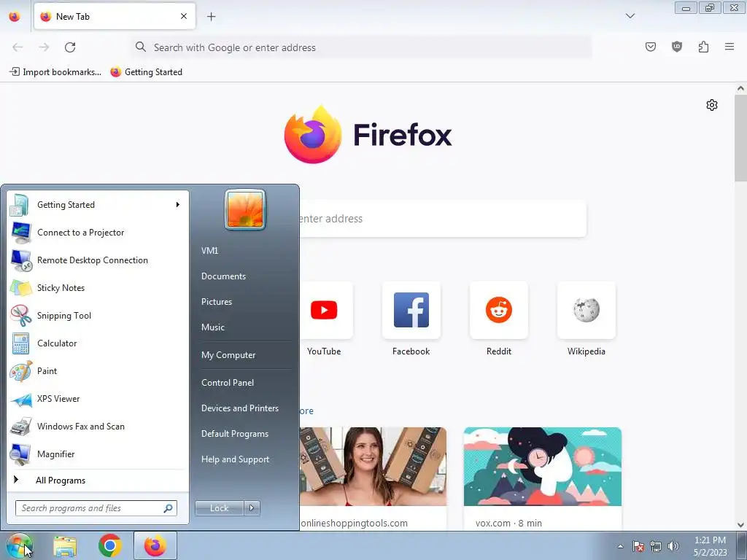Launch Connect to a Projector
The image size is (747, 560).
coord(97,233)
